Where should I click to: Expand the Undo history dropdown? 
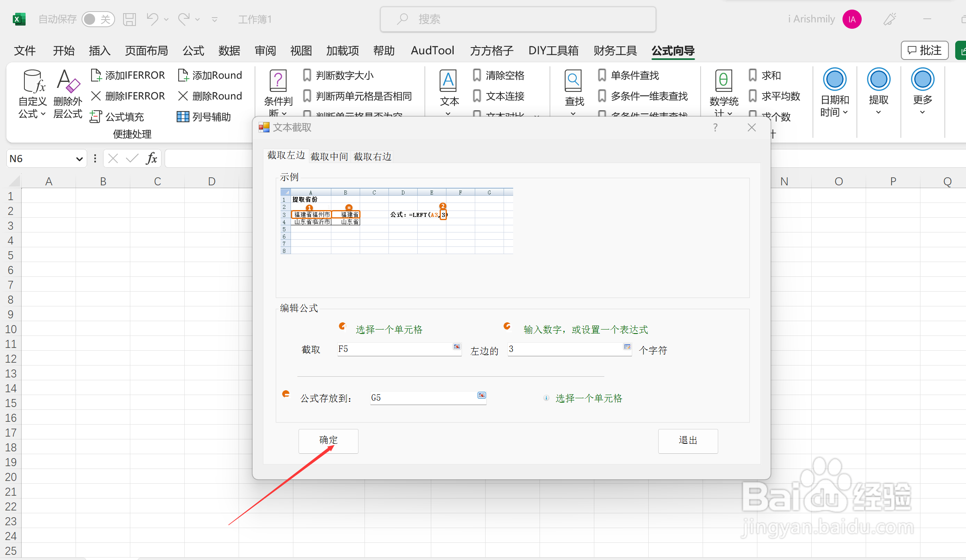pyautogui.click(x=166, y=19)
